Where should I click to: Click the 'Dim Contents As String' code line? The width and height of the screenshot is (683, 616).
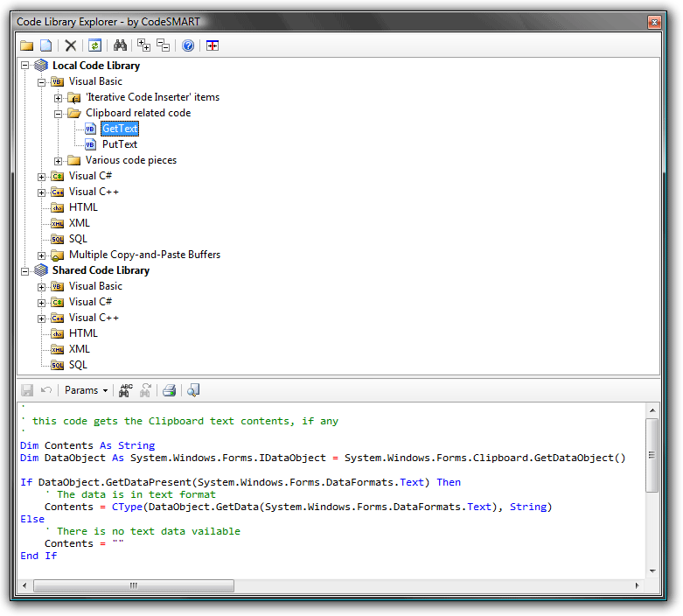point(87,445)
